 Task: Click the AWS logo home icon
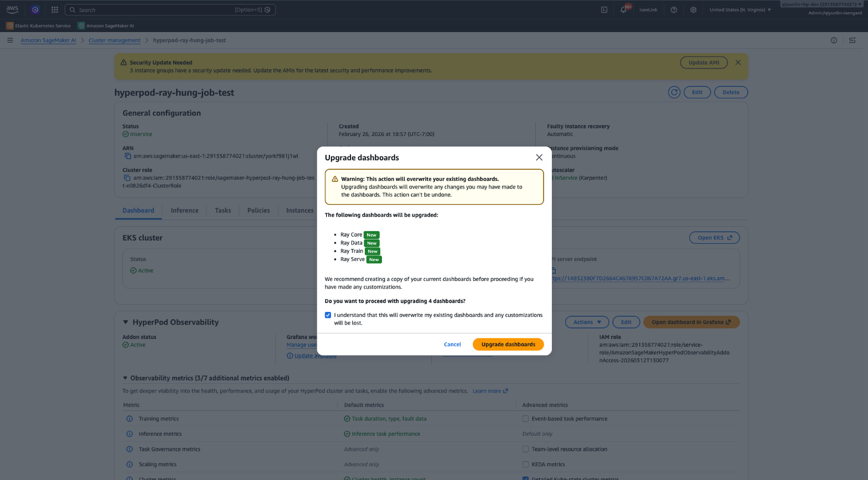12,9
